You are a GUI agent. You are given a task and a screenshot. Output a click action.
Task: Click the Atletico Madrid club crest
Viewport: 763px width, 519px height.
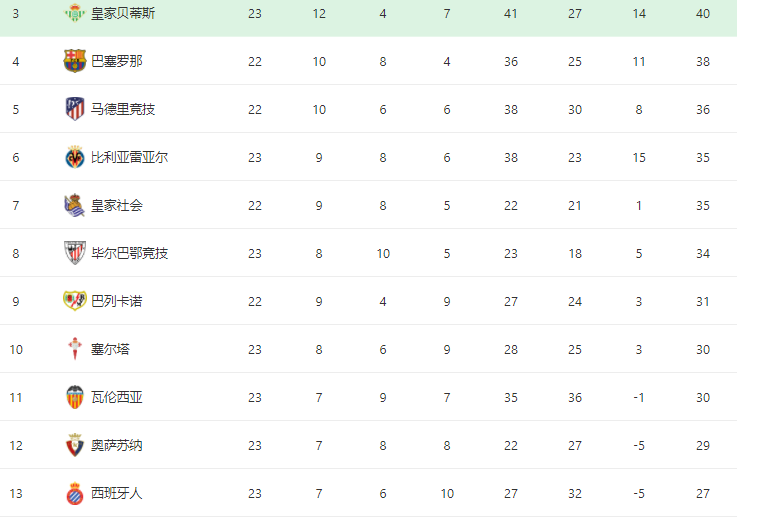[x=75, y=109]
